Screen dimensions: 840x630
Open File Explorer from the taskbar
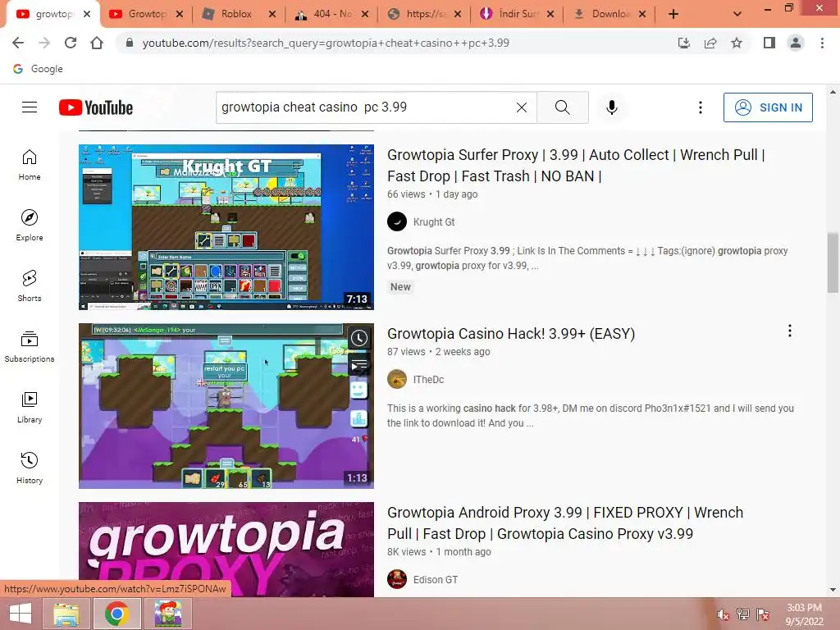[66, 614]
